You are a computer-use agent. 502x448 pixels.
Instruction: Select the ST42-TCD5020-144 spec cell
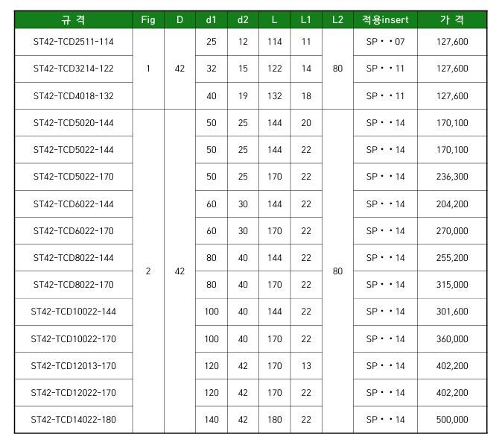pos(73,122)
